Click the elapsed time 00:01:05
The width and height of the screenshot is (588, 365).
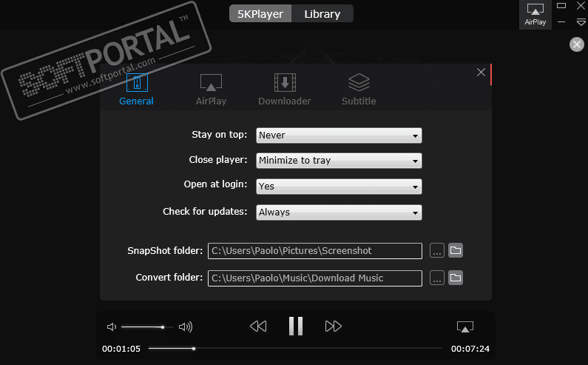pyautogui.click(x=121, y=349)
